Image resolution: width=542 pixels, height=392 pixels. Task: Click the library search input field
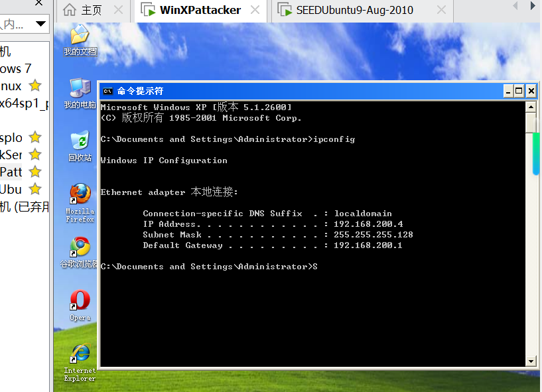17,24
